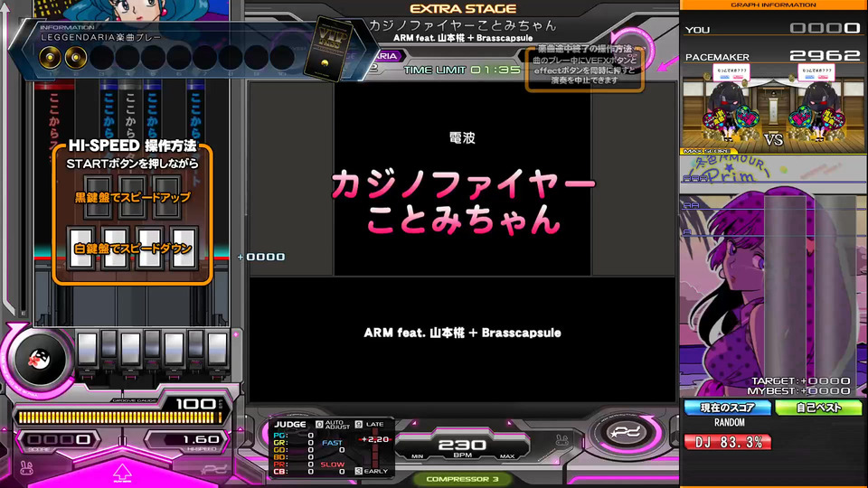The image size is (868, 488).
Task: Select the 自己ベスト green button
Action: coord(818,408)
